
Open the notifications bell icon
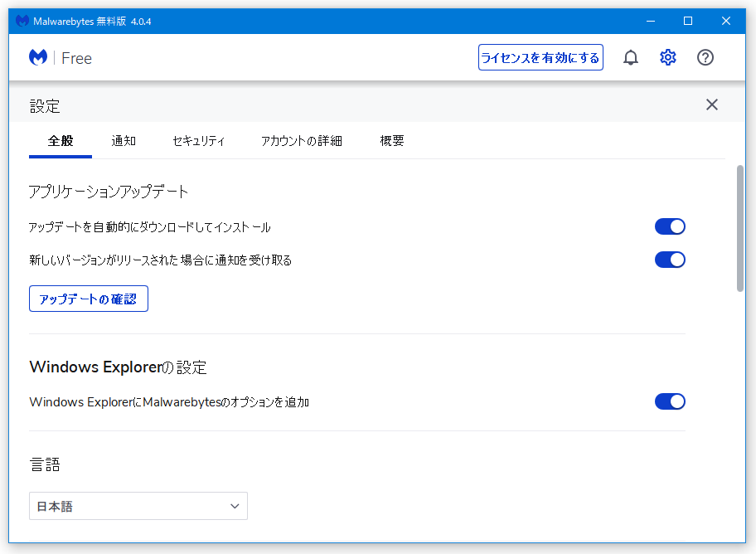coord(630,57)
